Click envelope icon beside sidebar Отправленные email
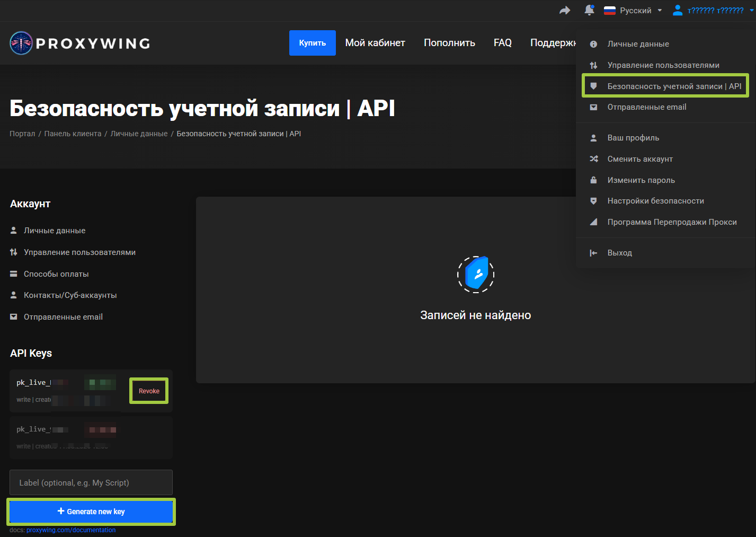The width and height of the screenshot is (756, 537). [x=14, y=317]
